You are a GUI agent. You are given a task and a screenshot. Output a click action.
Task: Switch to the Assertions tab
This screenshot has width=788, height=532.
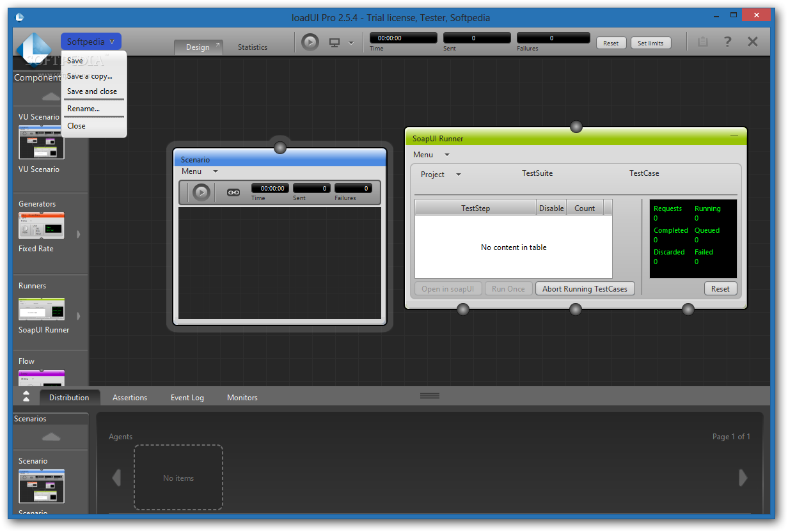[x=130, y=397]
